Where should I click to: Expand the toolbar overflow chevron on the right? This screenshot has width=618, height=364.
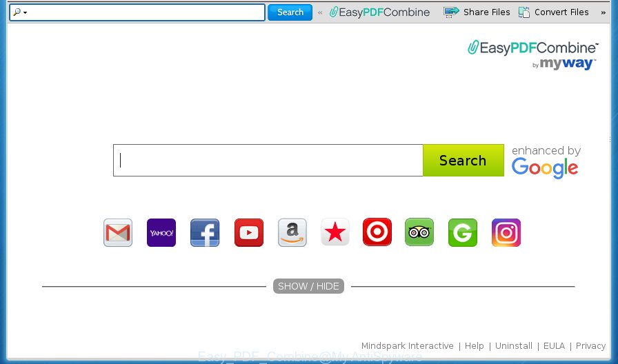[603, 12]
